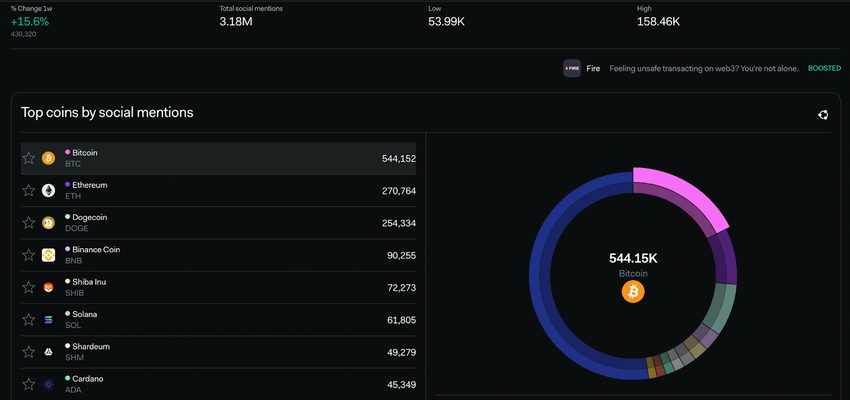Click the 254,334 mentions value

point(398,223)
